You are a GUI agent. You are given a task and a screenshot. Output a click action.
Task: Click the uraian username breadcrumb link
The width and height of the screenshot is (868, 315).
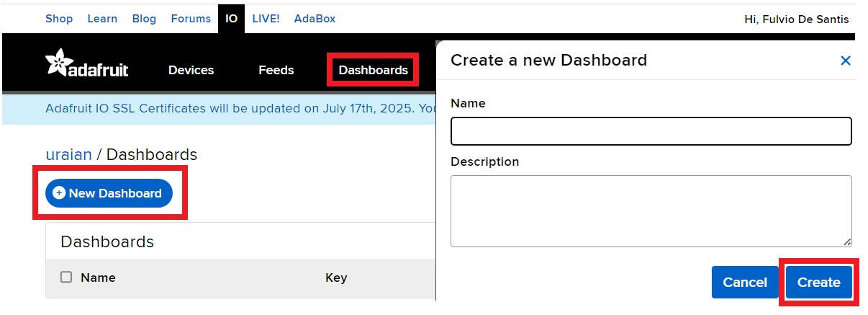(68, 154)
